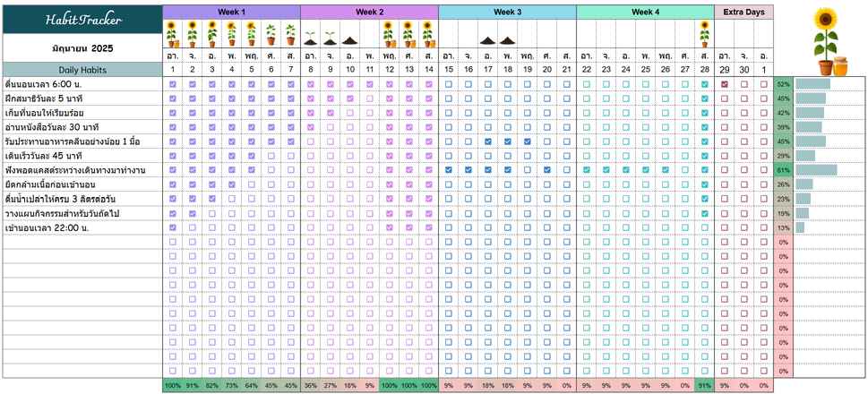The image size is (868, 394).
Task: Click the 91% total below day 28
Action: pos(704,386)
